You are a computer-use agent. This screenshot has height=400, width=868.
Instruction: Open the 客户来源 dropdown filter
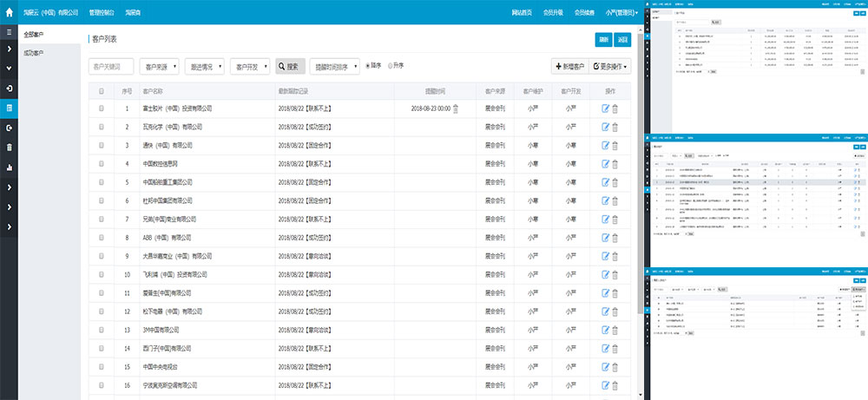[x=160, y=66]
